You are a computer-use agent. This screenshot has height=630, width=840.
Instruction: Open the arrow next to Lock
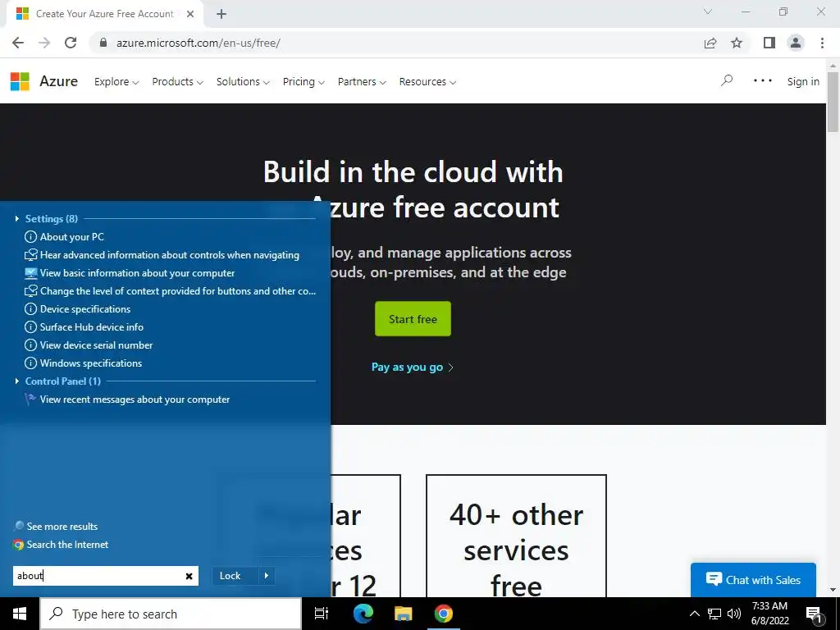[x=267, y=576]
